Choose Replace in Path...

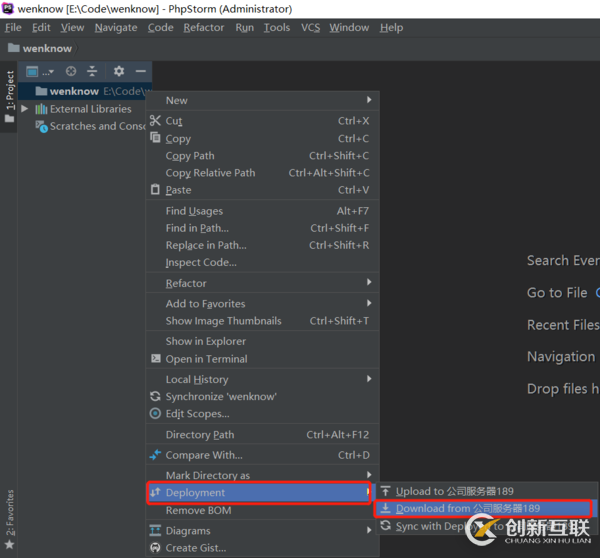pos(262,245)
